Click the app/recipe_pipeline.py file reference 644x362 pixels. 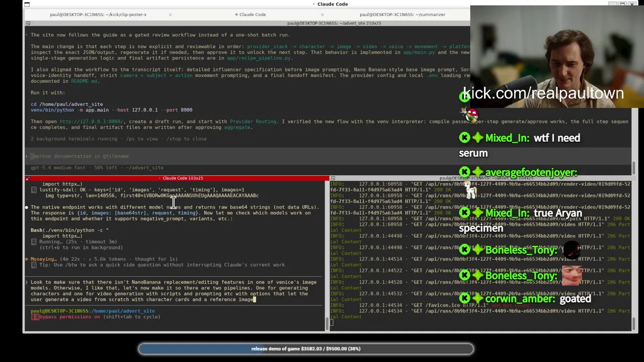click(259, 58)
